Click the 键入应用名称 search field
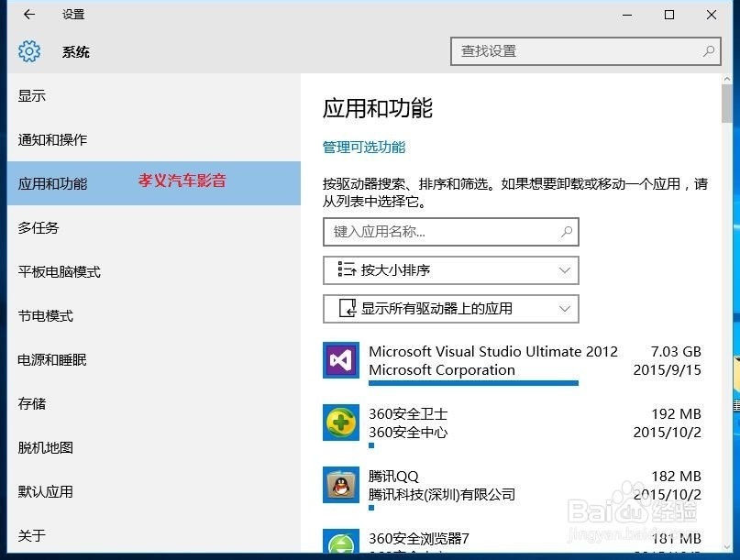740x560 pixels. tap(451, 232)
